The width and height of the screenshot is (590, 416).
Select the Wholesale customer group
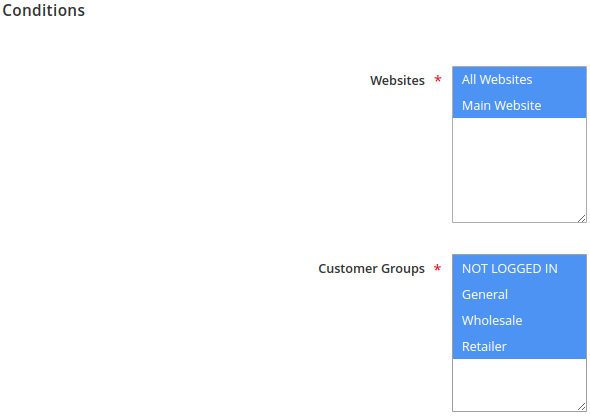click(x=519, y=320)
